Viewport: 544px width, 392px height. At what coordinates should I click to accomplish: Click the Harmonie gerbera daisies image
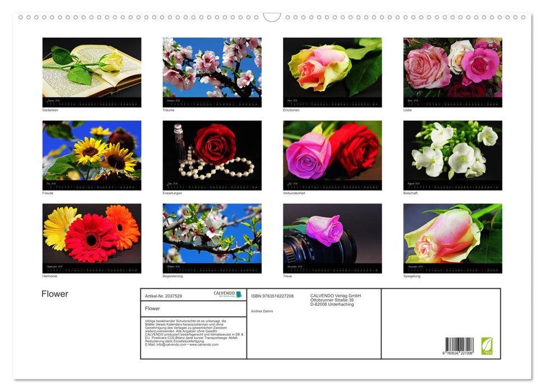pos(91,238)
